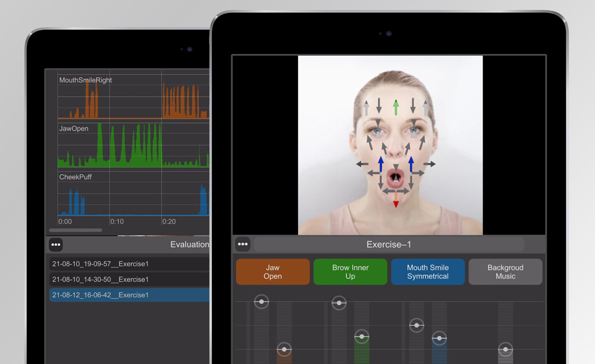Toggle the green Brow Inner Up button
The image size is (595, 364).
pyautogui.click(x=350, y=272)
